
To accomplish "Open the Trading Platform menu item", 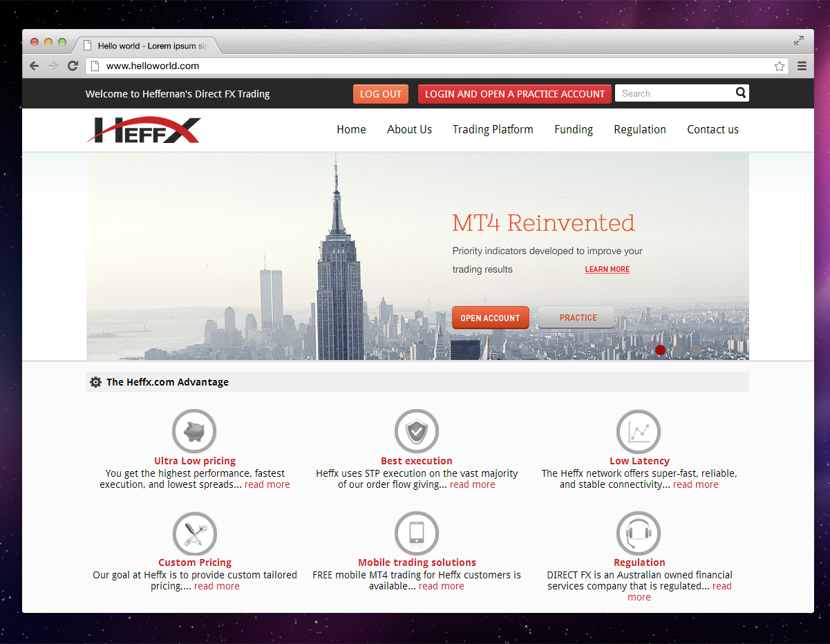I will [493, 129].
